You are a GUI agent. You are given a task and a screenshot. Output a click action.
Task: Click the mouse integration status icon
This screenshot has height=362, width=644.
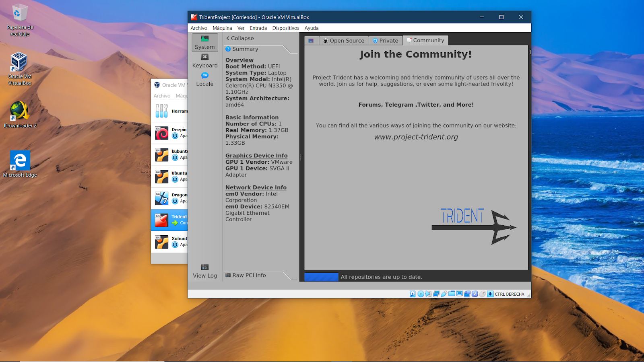click(482, 294)
